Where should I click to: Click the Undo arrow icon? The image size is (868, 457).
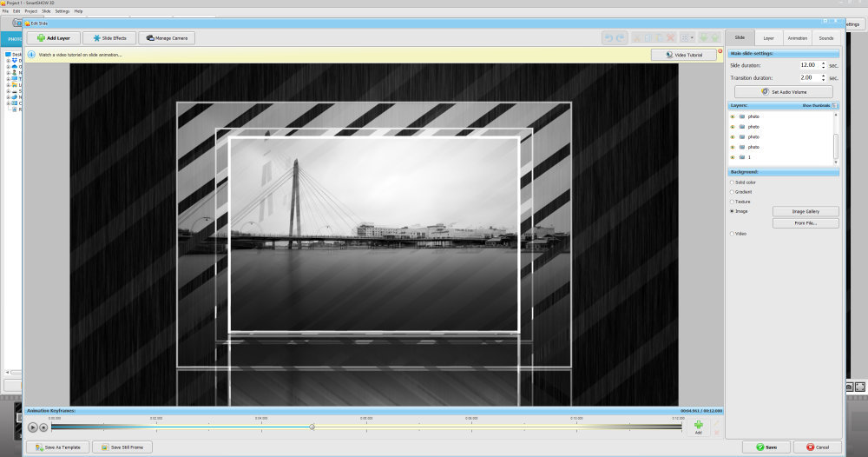pyautogui.click(x=608, y=38)
